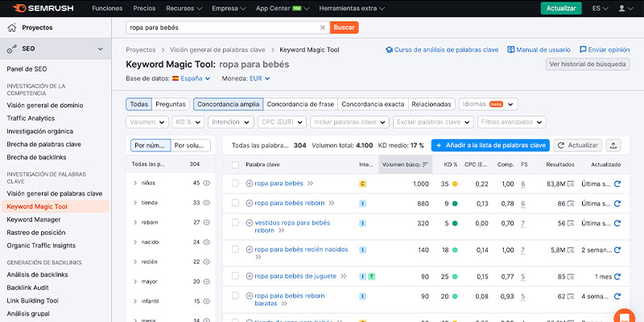Image resolution: width=644 pixels, height=322 pixels.
Task: Click Ver historial de búsqueda button
Action: [588, 64]
